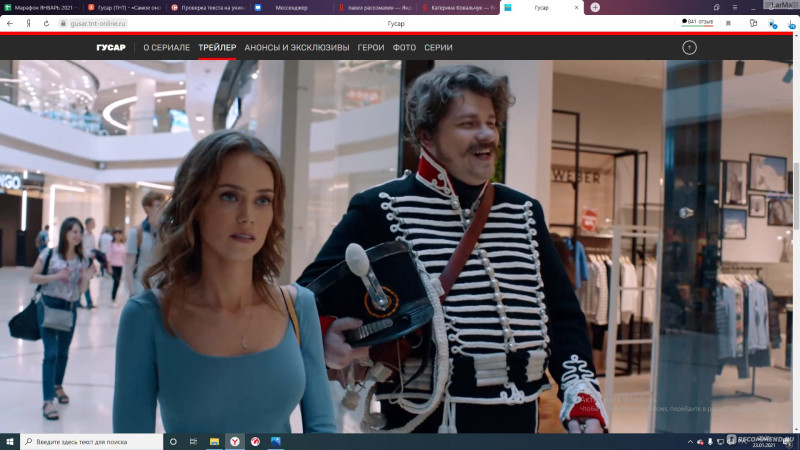The height and width of the screenshot is (450, 800).
Task: Click the 'ГУСАР' logo link
Action: [x=111, y=47]
